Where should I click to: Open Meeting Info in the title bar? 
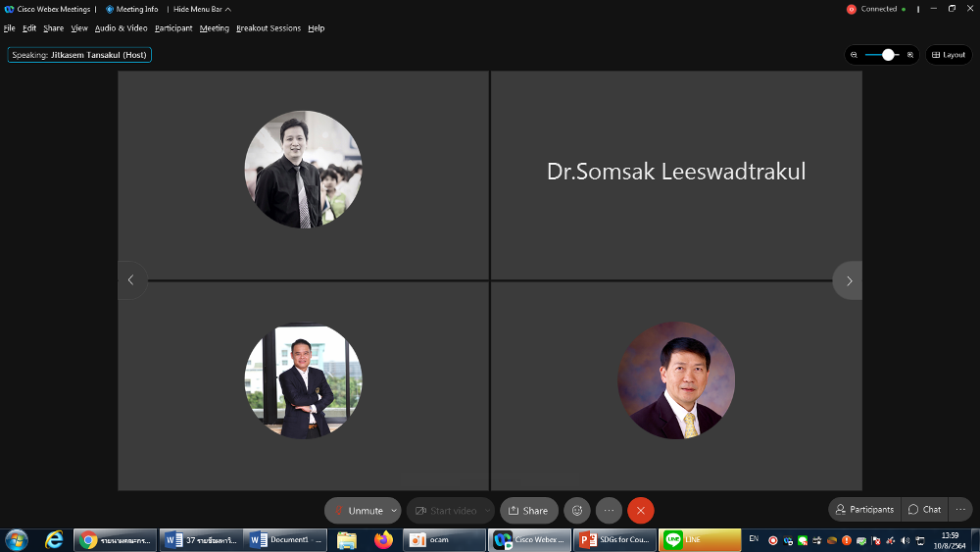132,9
